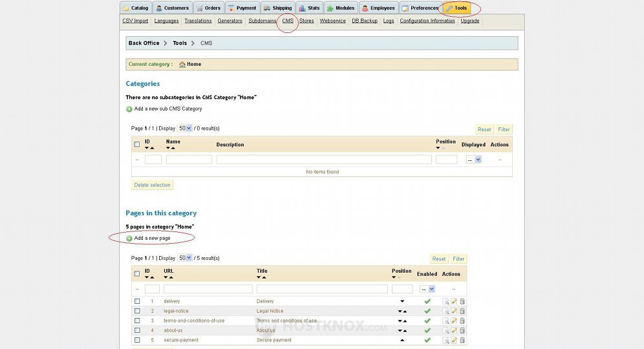
Task: Sort pages by Position descending arrow
Action: coord(394,277)
